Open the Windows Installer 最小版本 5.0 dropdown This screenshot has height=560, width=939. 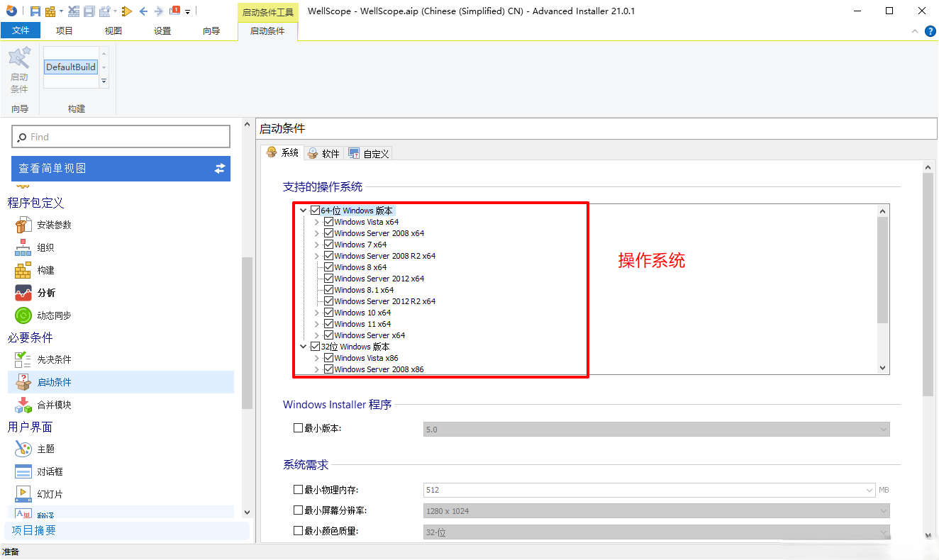pos(656,429)
